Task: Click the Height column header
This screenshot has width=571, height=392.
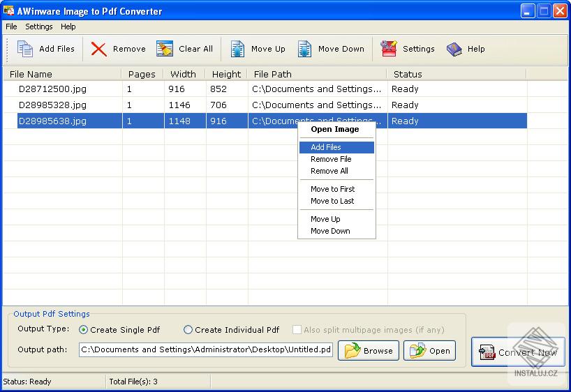Action: pyautogui.click(x=226, y=74)
